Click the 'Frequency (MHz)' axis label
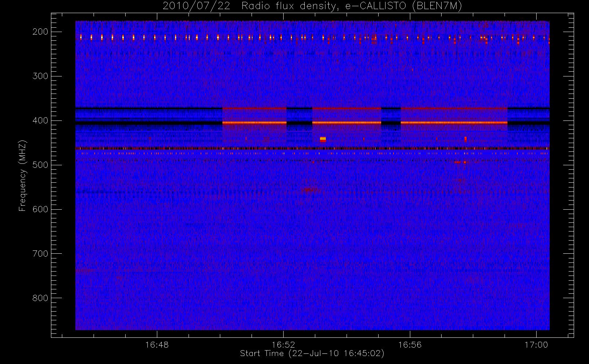 (23, 175)
